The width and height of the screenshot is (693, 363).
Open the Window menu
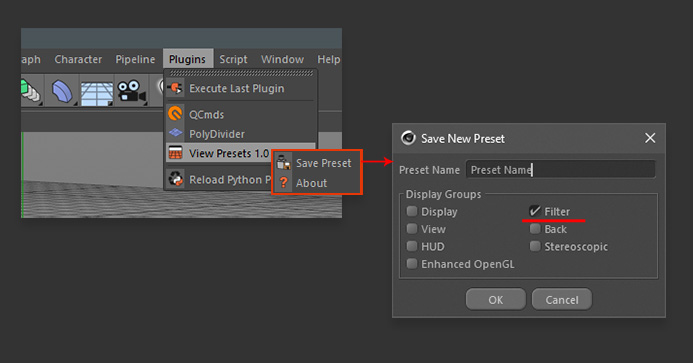(x=282, y=59)
